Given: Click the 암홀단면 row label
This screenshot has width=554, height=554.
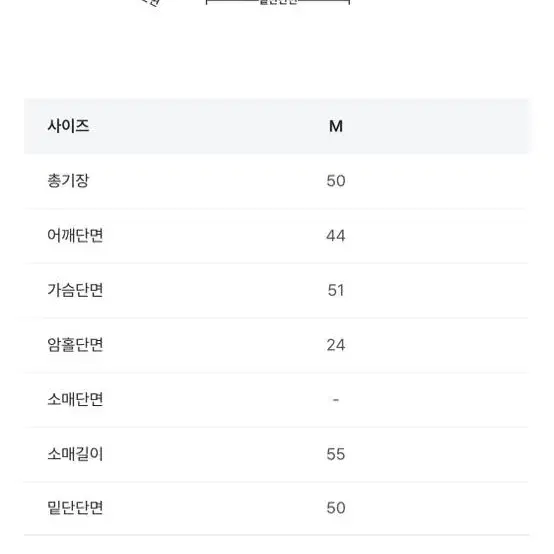Looking at the screenshot, I should [x=75, y=345].
